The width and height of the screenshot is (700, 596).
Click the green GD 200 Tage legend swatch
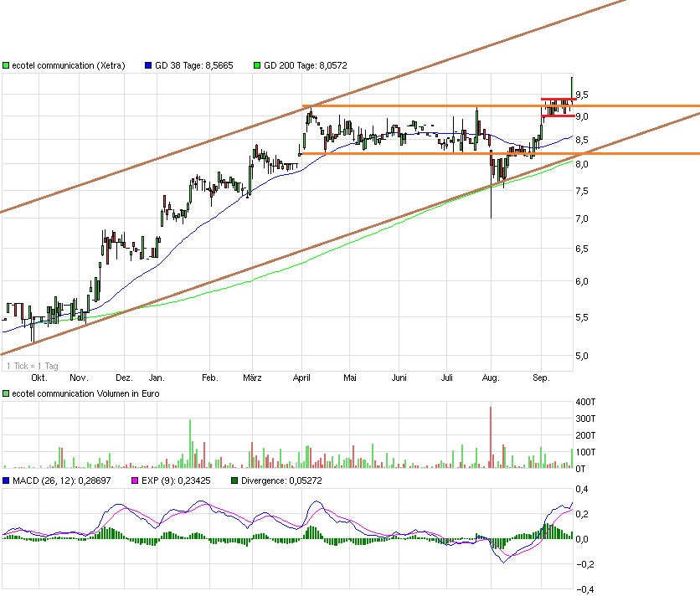[257, 65]
